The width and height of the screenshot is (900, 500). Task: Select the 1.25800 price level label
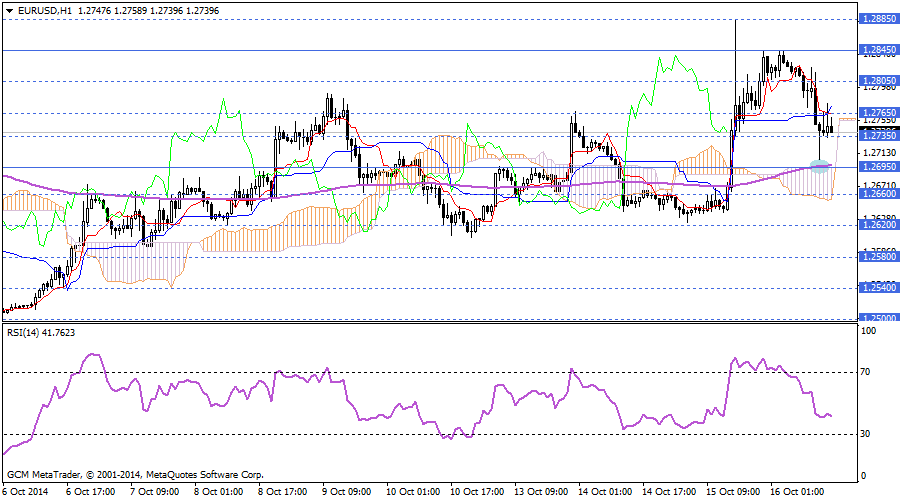(878, 256)
